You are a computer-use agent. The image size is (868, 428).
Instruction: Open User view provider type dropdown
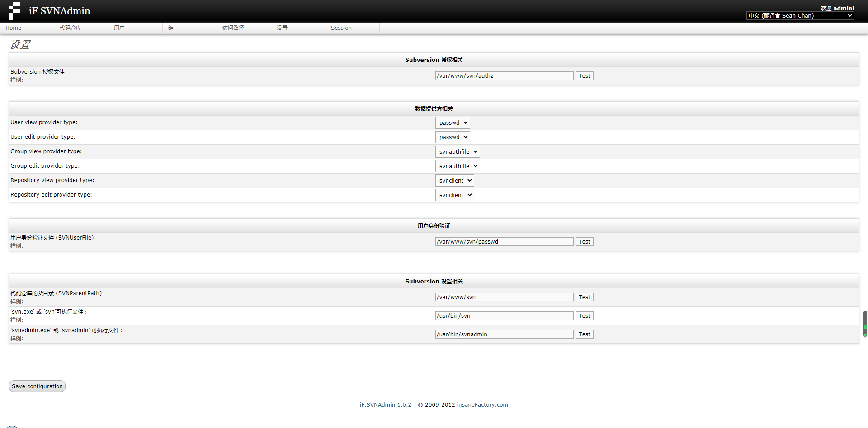453,123
